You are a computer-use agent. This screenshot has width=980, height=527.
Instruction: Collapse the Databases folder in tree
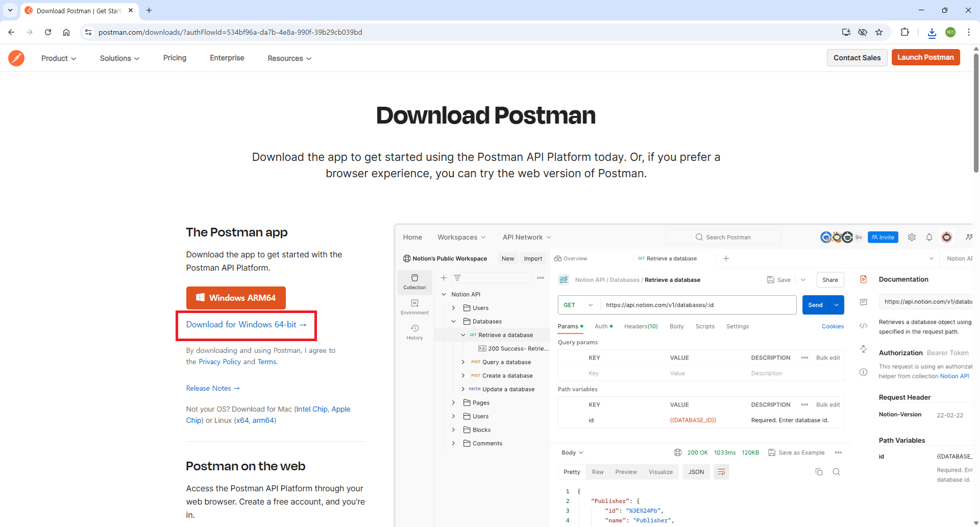[453, 321]
